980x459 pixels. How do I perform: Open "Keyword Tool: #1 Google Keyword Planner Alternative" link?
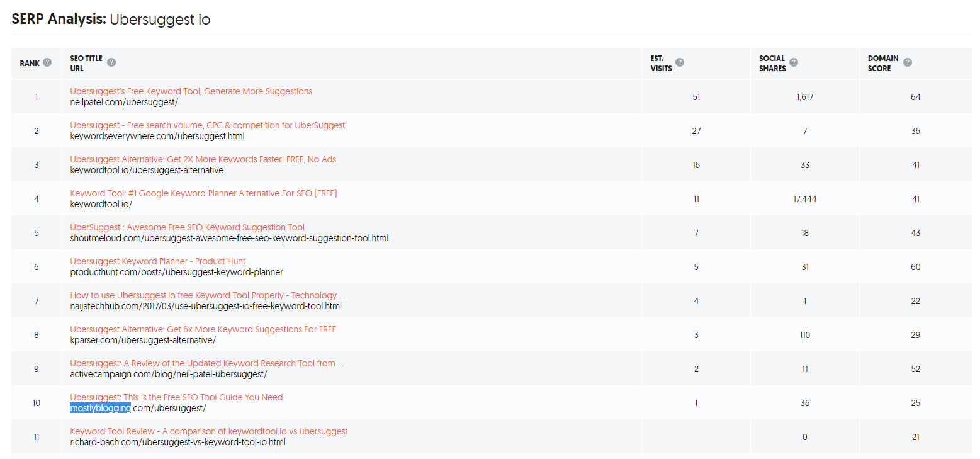point(204,193)
